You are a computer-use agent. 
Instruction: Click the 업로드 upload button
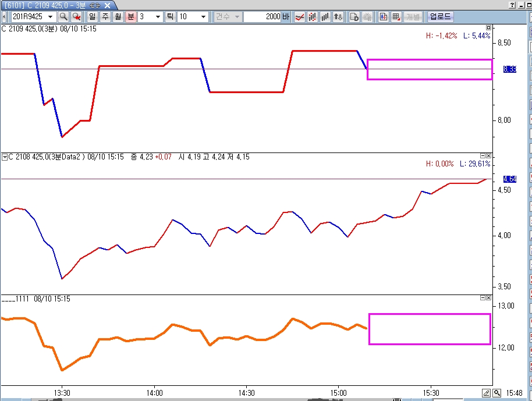[x=440, y=17]
